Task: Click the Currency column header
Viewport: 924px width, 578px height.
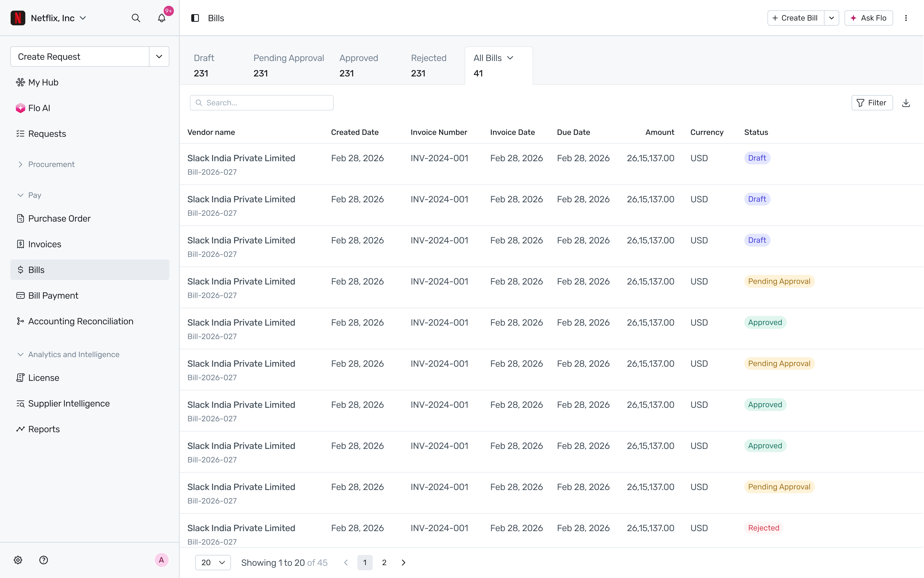Action: pos(707,132)
